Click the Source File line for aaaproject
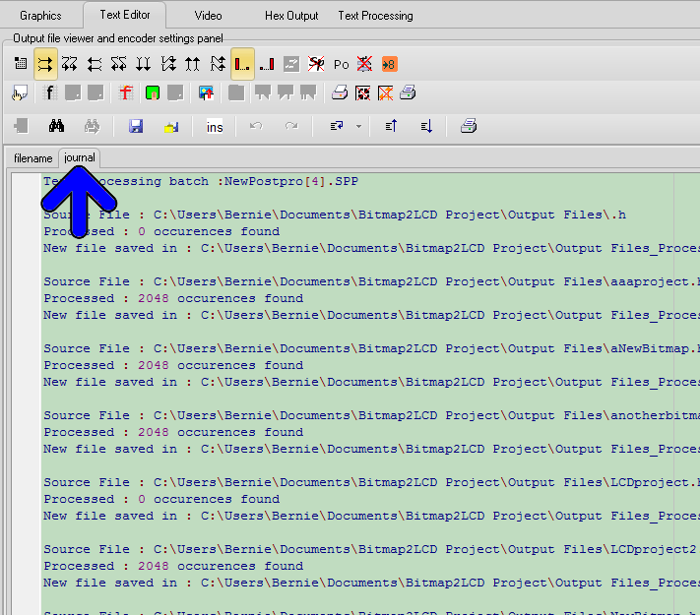Image resolution: width=700 pixels, height=615 pixels. [x=371, y=281]
